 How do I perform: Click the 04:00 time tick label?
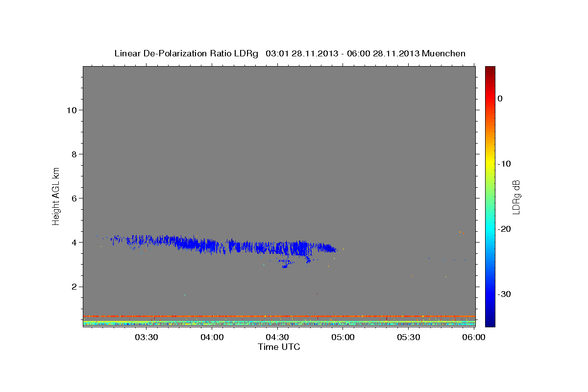tap(212, 337)
